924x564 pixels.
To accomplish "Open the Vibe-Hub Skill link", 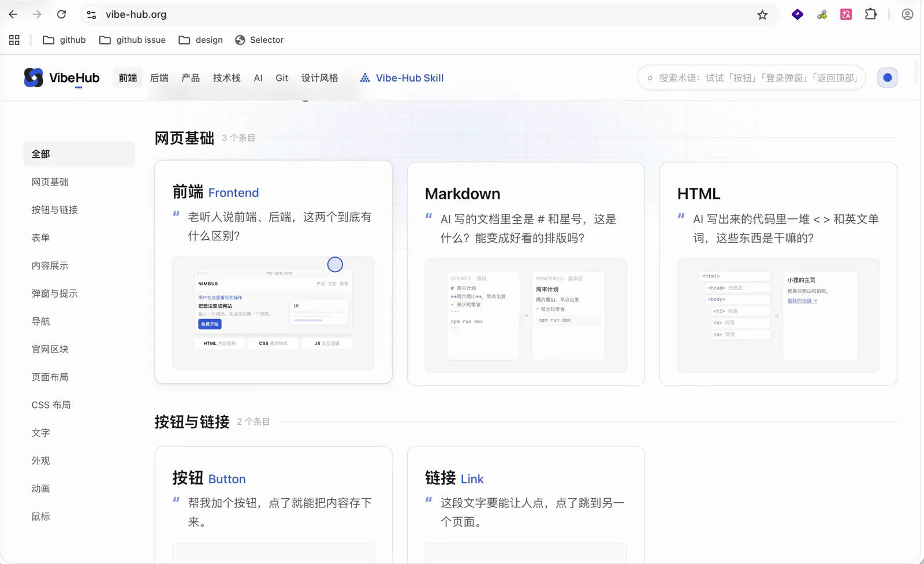I will click(402, 77).
